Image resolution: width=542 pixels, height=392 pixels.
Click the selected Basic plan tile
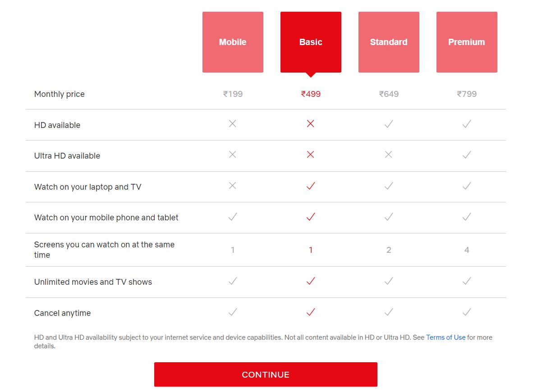[310, 42]
